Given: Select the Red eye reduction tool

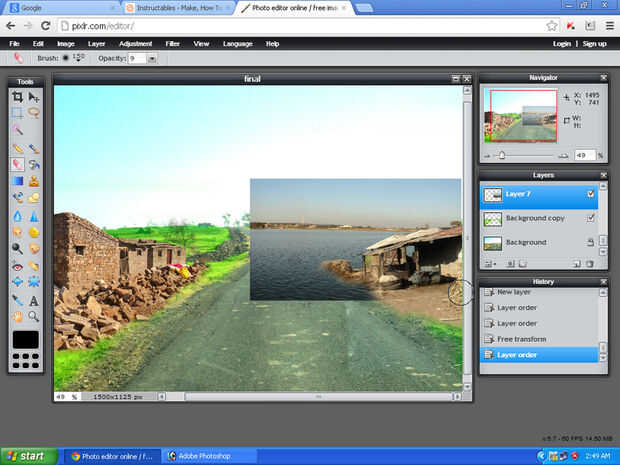Looking at the screenshot, I should (x=17, y=267).
